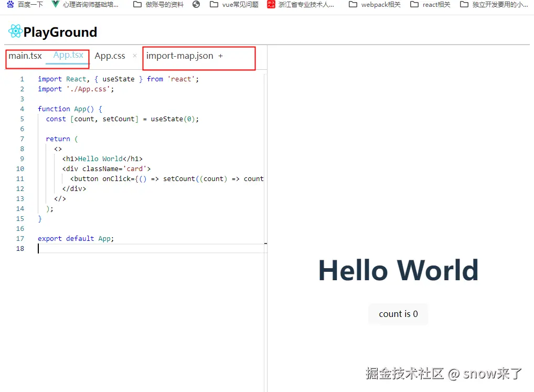Open the 做账号的资料 bookmark folder
This screenshot has width=534, height=392.
[x=158, y=4]
